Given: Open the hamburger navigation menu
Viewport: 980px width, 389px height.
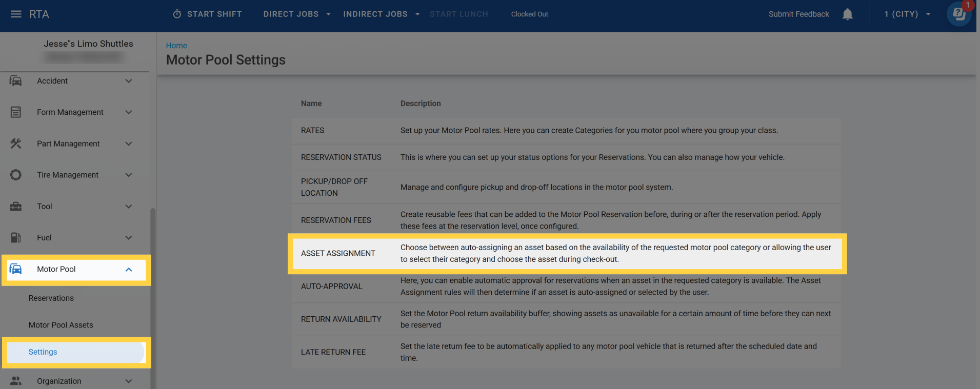Looking at the screenshot, I should pyautogui.click(x=16, y=14).
